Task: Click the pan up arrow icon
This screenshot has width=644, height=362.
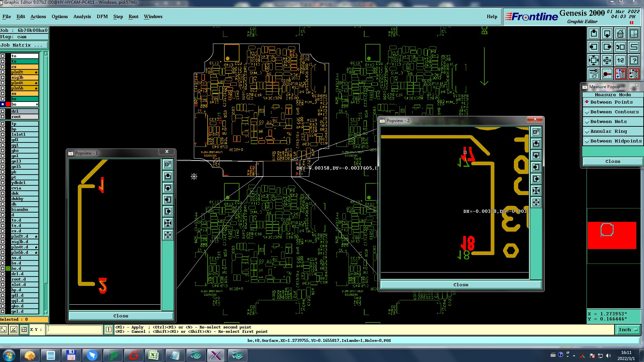Action: 594,34
